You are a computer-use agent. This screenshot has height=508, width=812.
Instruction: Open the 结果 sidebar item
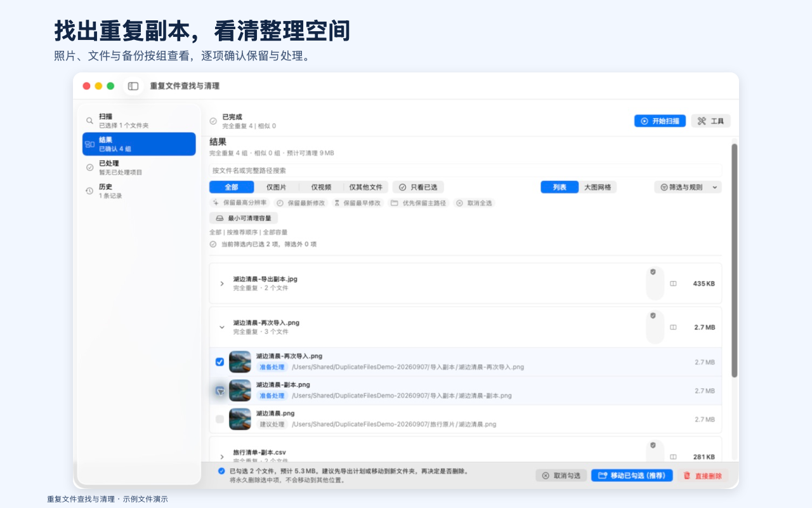pos(139,144)
